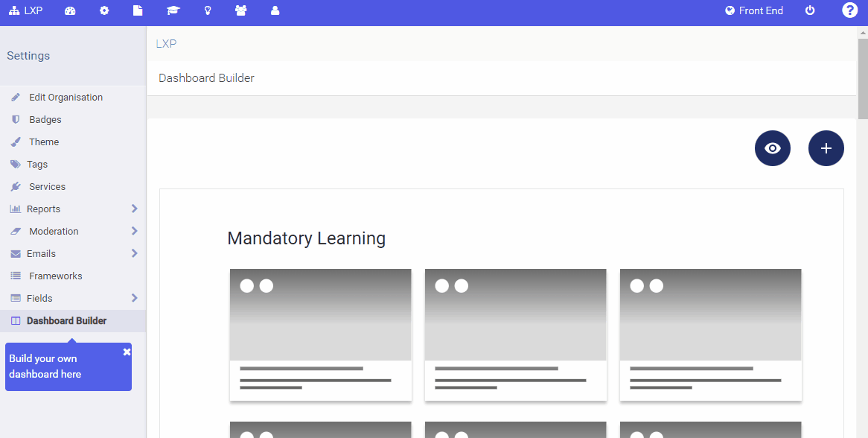Click the plus button to add a dashboard
The image size is (868, 438).
(826, 148)
